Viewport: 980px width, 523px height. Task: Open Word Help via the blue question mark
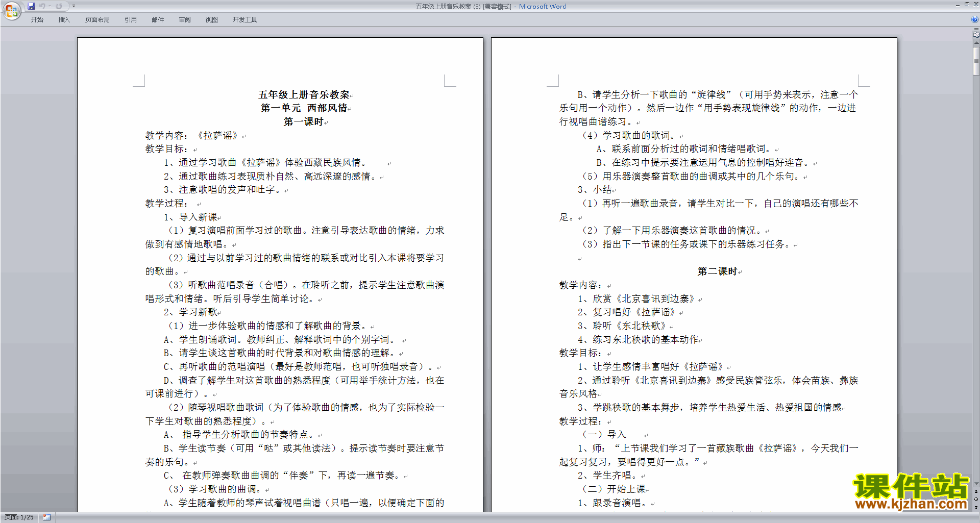point(975,19)
